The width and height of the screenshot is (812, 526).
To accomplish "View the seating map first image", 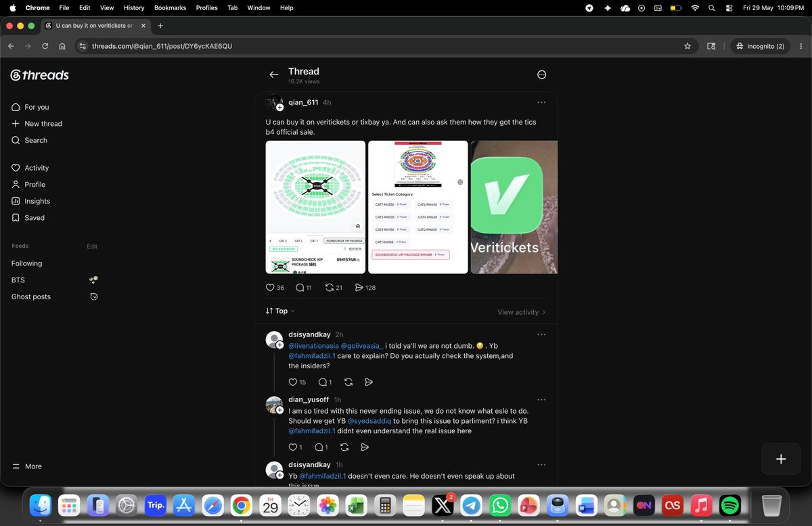I will tap(315, 207).
